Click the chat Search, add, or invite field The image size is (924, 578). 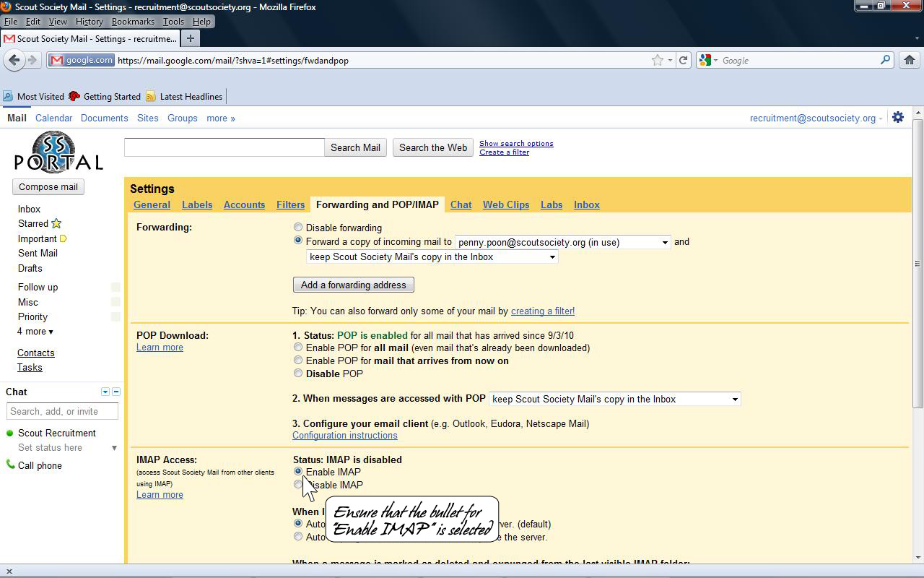coord(62,411)
